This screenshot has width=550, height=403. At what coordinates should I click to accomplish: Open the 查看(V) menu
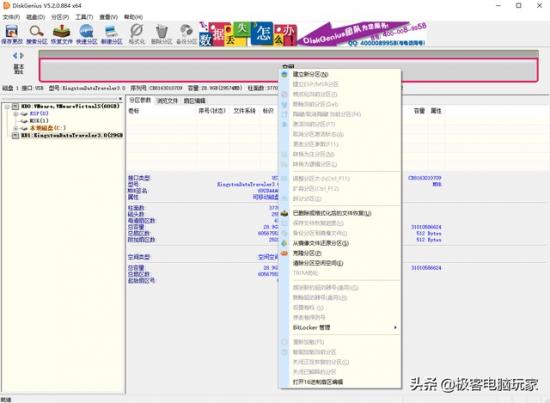108,17
